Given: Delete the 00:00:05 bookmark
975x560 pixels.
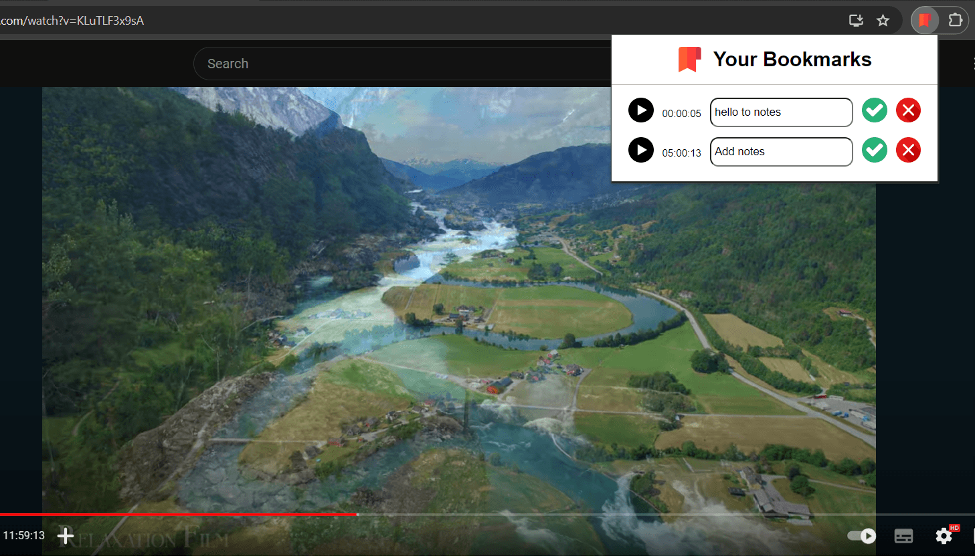Looking at the screenshot, I should [x=908, y=110].
